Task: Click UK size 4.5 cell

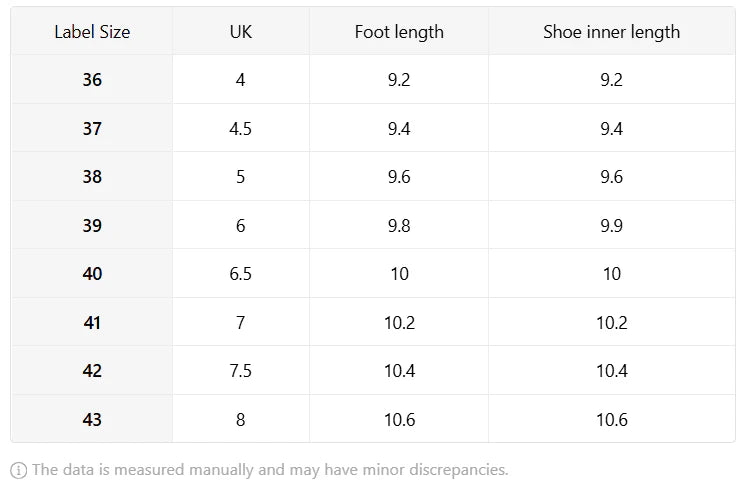Action: tap(240, 128)
